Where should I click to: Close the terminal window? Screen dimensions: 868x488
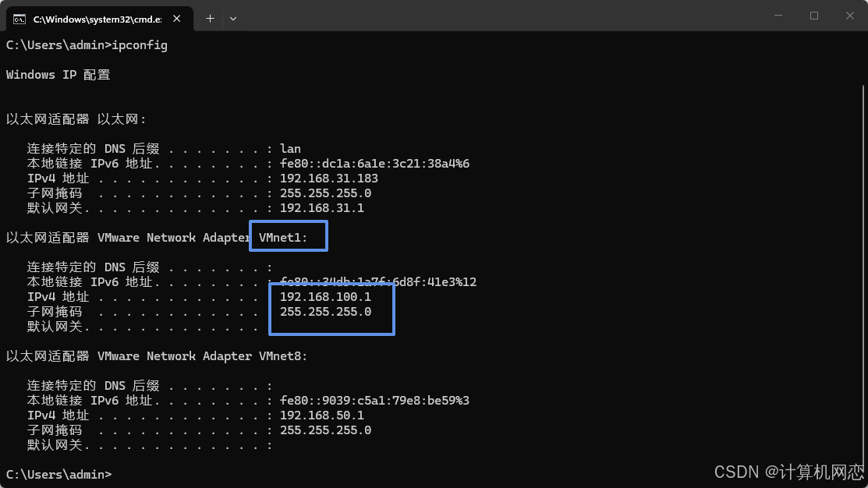(850, 16)
